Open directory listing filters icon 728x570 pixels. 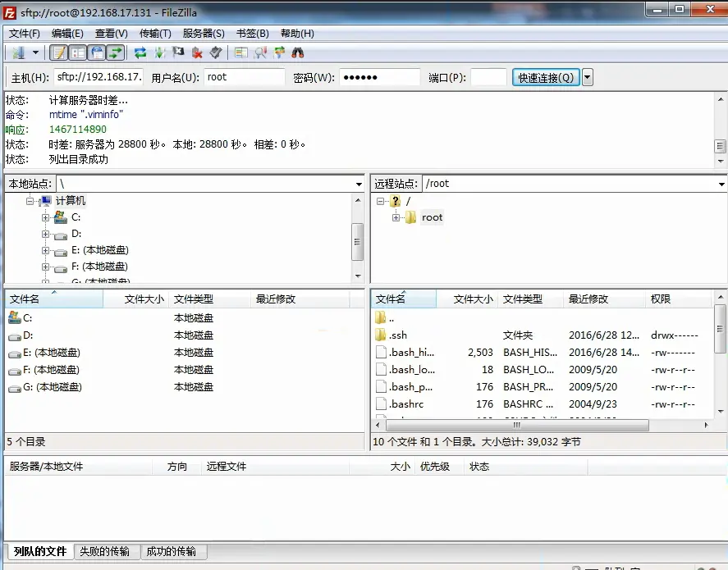click(x=241, y=52)
